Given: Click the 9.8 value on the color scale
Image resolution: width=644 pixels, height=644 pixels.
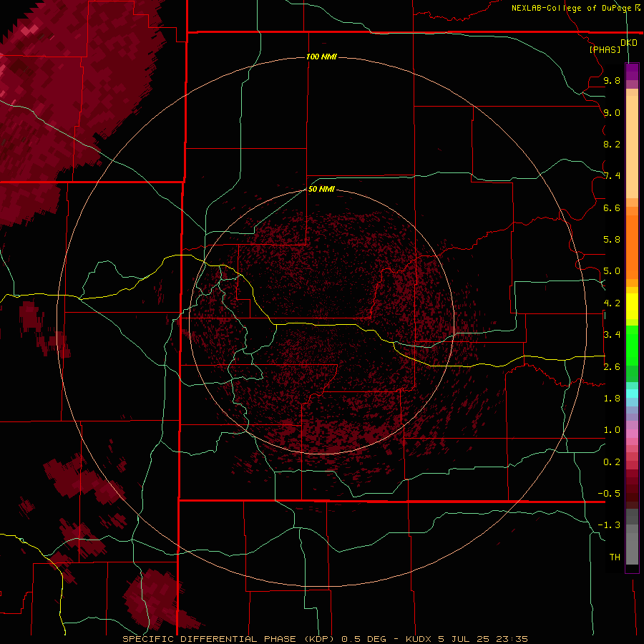Looking at the screenshot, I should pyautogui.click(x=612, y=80).
